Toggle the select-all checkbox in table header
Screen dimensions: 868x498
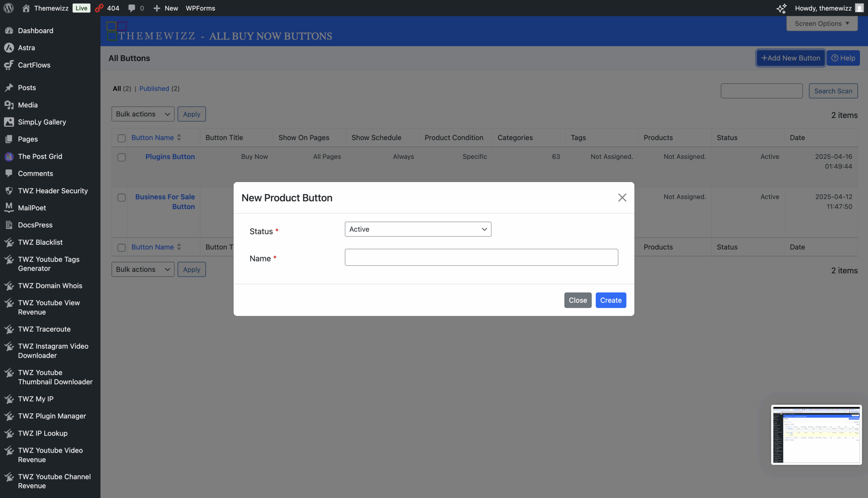[121, 138]
